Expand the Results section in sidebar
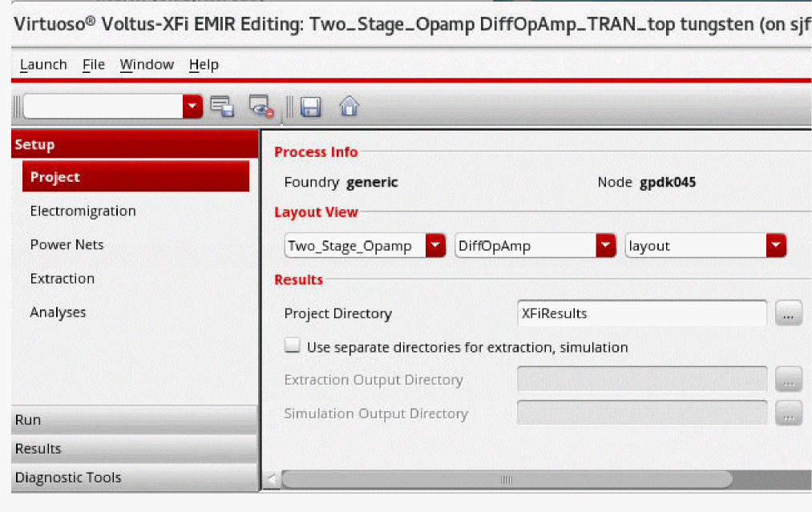812x512 pixels. pyautogui.click(x=135, y=449)
